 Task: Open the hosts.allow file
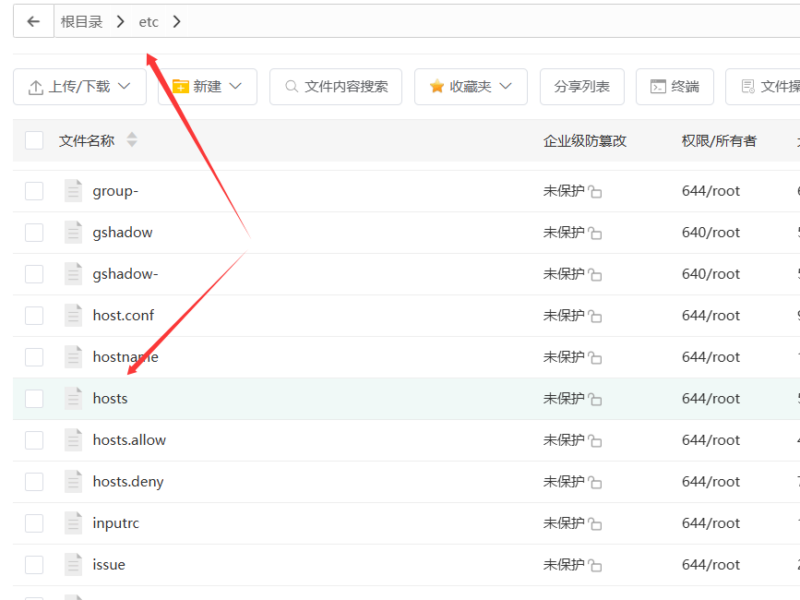coord(130,440)
